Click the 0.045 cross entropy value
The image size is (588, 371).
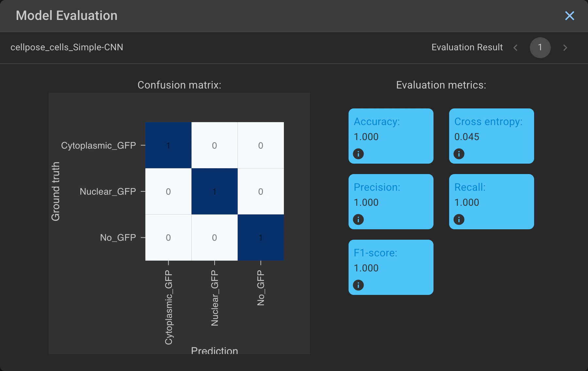pos(467,137)
